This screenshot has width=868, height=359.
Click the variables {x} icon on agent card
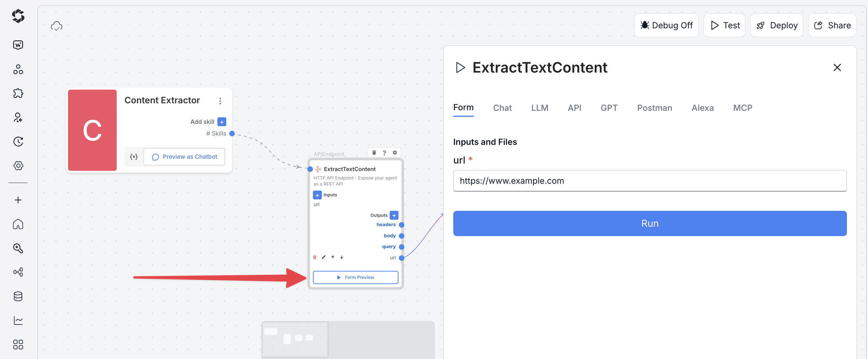coord(134,157)
